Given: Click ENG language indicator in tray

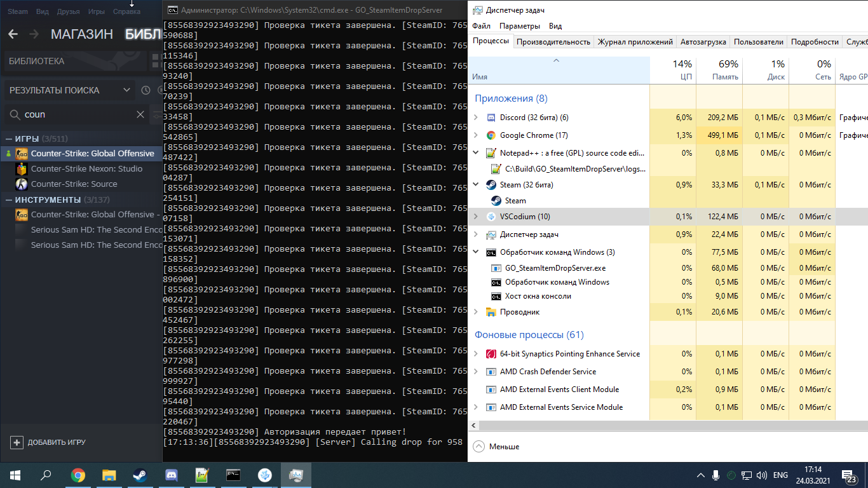Looking at the screenshot, I should pyautogui.click(x=780, y=475).
